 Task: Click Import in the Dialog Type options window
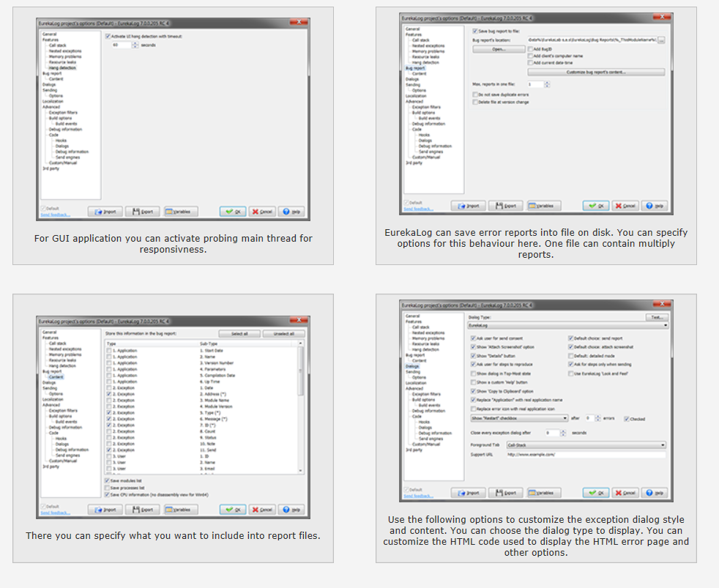(468, 493)
